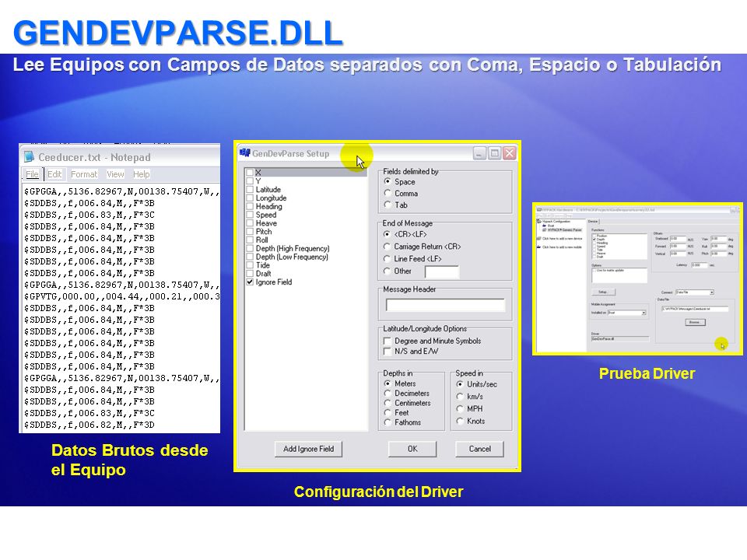Click the Add Ignore Field button
747x560 pixels.
(308, 449)
